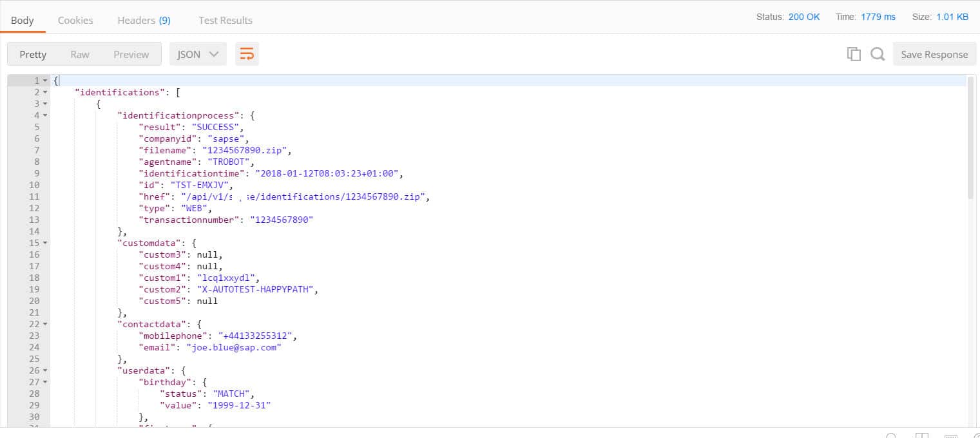Collapse the birthday object
980x438 pixels.
pyautogui.click(x=45, y=382)
